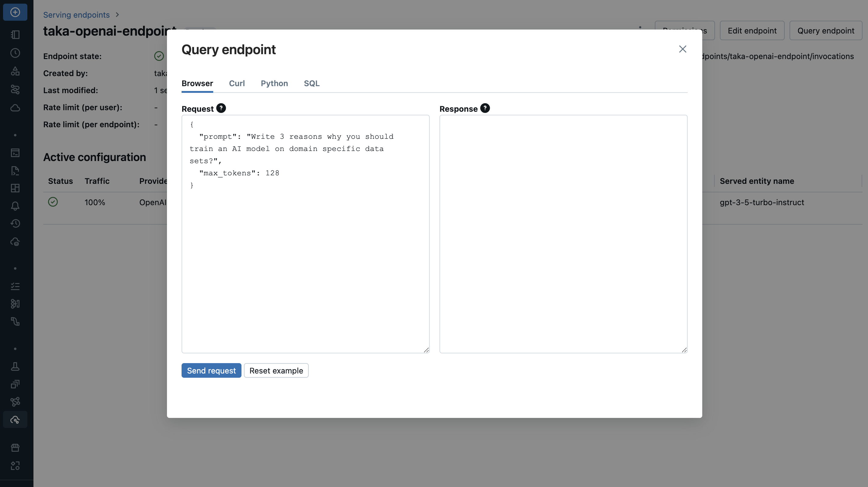
Task: Open Catalog shapes icon in sidebar
Action: [15, 71]
